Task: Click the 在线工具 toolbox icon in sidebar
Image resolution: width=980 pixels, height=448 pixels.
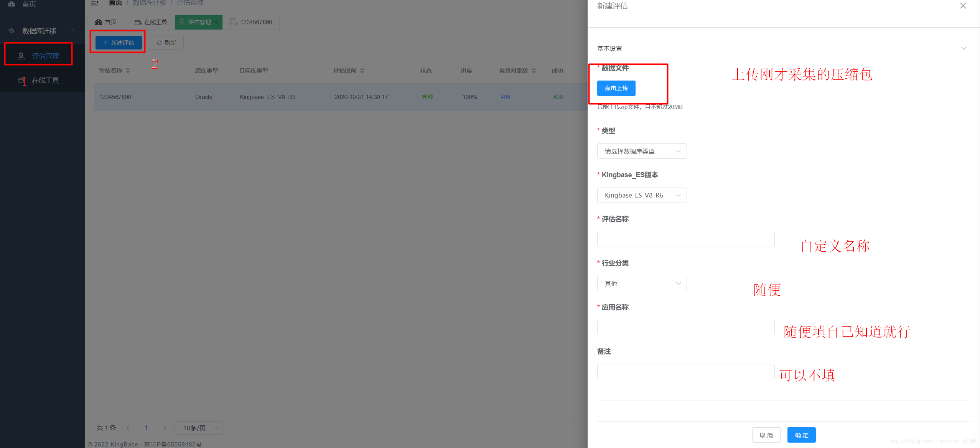Action: tap(21, 80)
